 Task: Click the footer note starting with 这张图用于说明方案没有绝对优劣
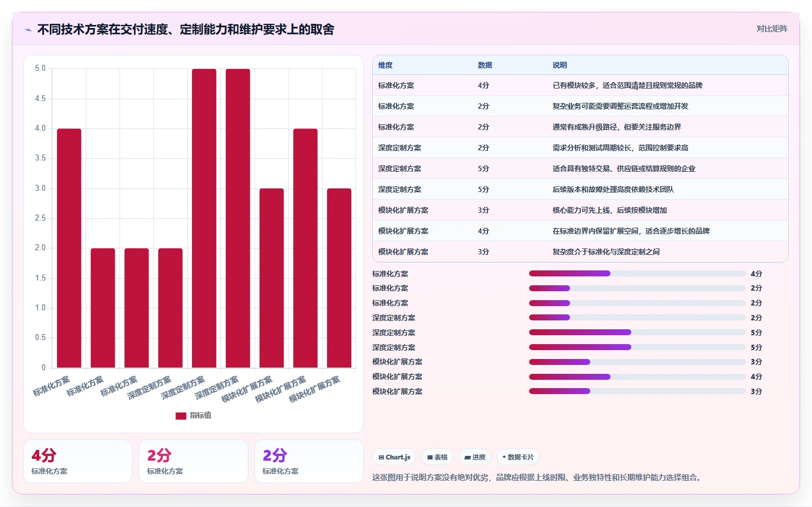point(536,477)
